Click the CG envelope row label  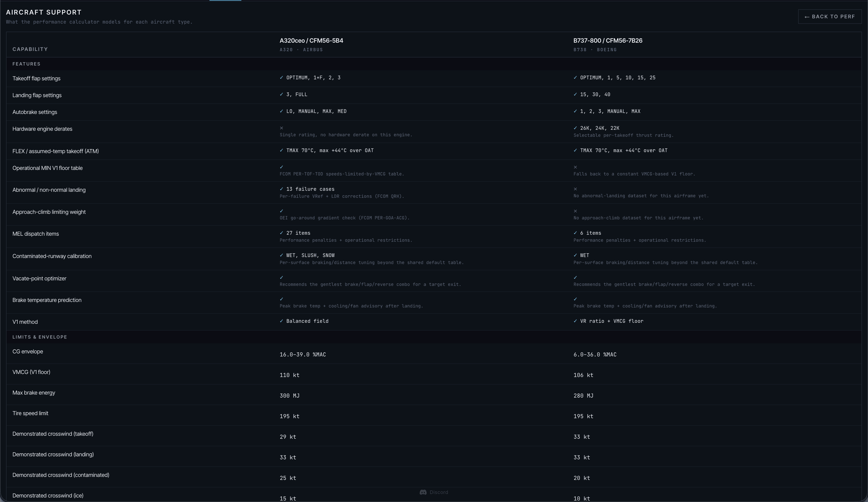coord(28,352)
